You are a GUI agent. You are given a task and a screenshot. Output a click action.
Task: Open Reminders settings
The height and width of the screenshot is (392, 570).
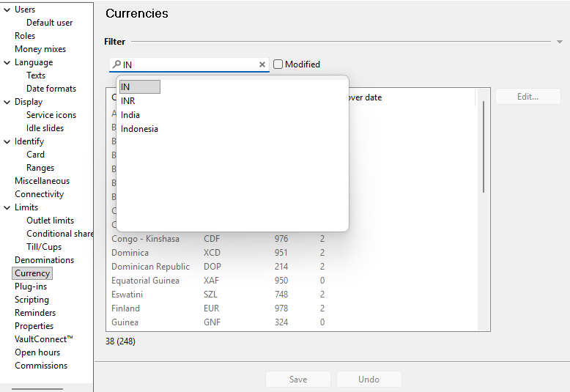coord(35,313)
